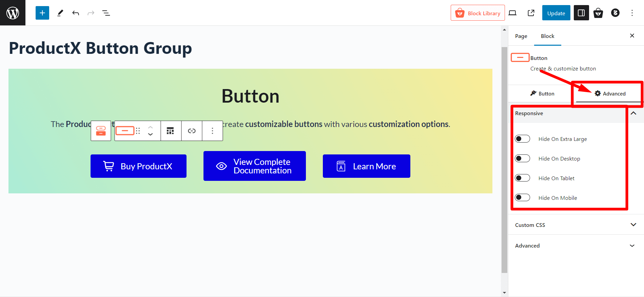
Task: Select the Advanced tab in Button settings
Action: coord(610,93)
